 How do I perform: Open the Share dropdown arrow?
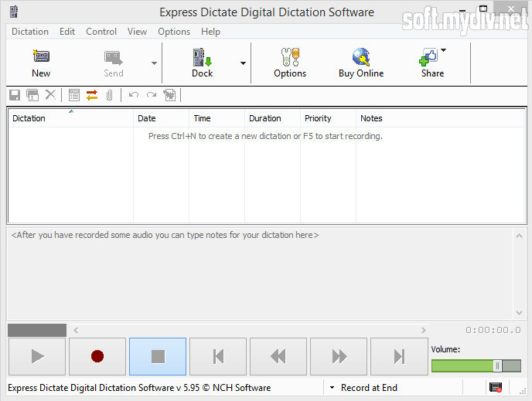click(x=443, y=50)
